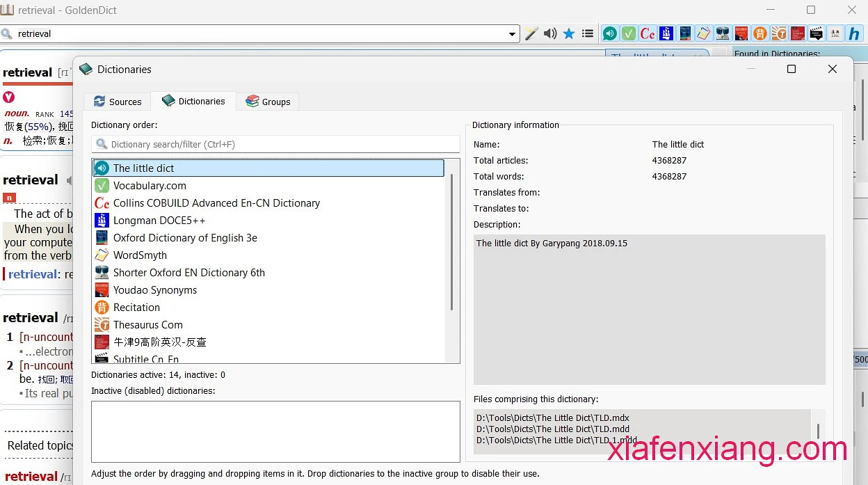Image resolution: width=868 pixels, height=485 pixels.
Task: Click the blue 'h' dictionary icon in toolbar
Action: pos(854,33)
